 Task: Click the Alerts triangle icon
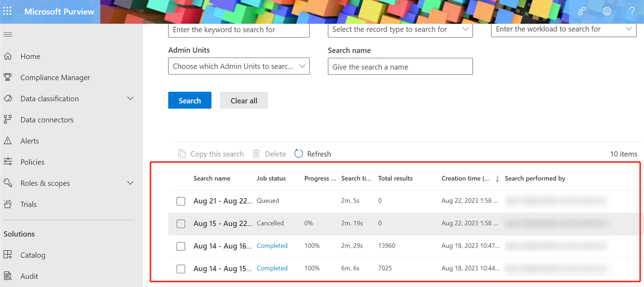pyautogui.click(x=8, y=141)
